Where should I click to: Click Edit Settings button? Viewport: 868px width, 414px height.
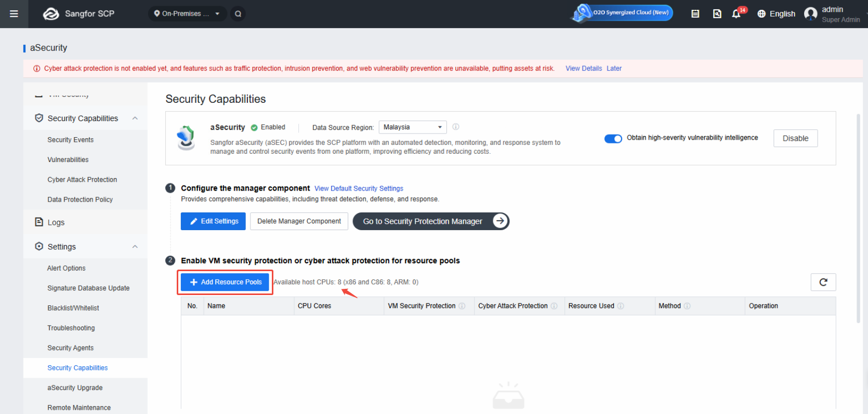pyautogui.click(x=213, y=221)
